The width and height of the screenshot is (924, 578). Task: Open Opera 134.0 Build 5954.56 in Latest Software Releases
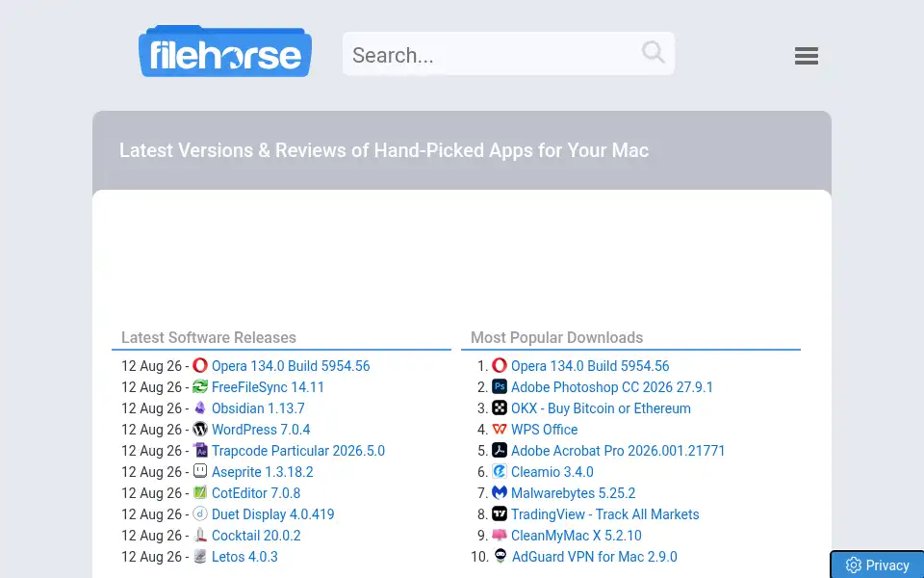[291, 366]
